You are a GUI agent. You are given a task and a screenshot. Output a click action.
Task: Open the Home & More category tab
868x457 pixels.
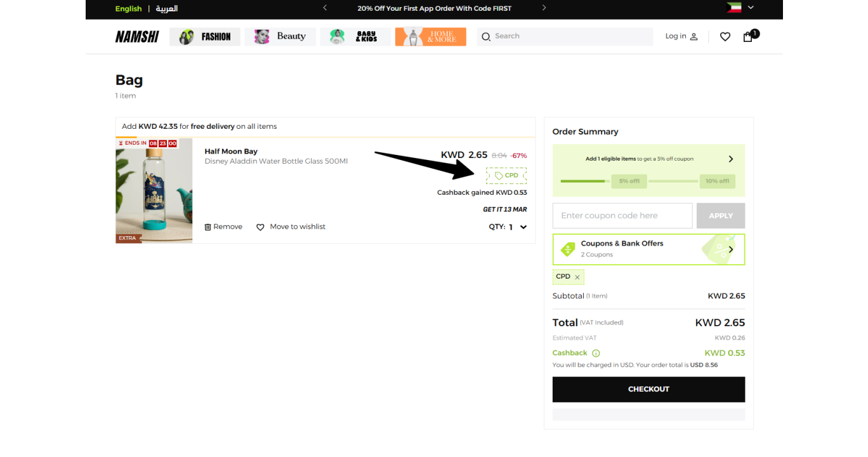pos(431,37)
